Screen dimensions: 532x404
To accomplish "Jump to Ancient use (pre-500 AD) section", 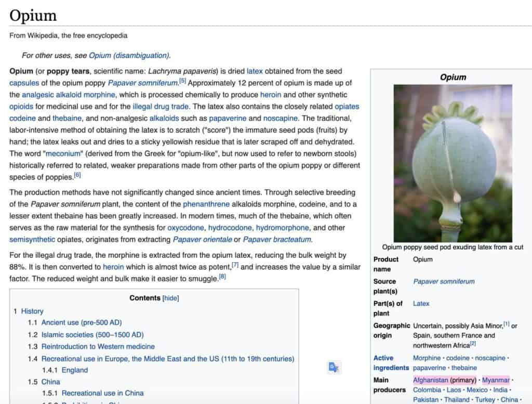I will point(82,322).
